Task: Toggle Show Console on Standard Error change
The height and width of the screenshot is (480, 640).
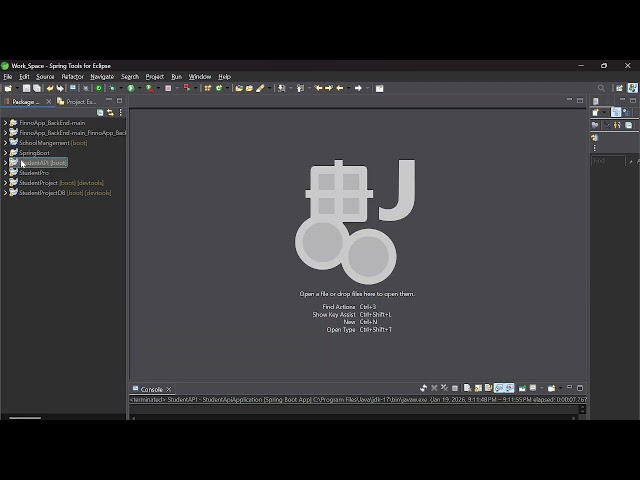Action: tap(509, 388)
